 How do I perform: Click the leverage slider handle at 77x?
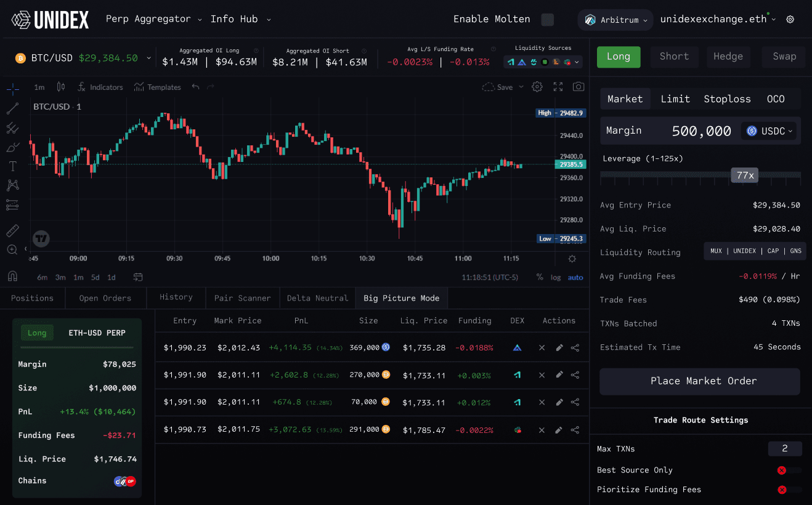click(745, 176)
